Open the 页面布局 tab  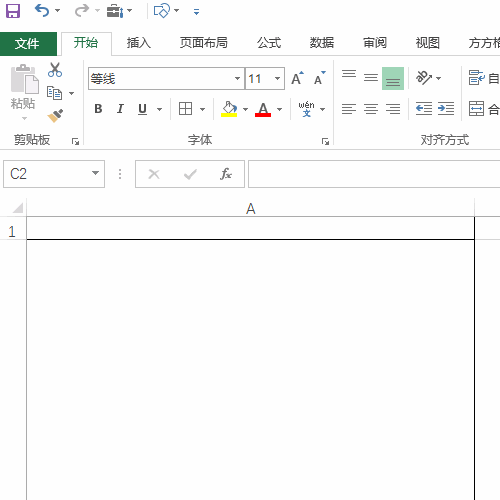click(x=204, y=43)
